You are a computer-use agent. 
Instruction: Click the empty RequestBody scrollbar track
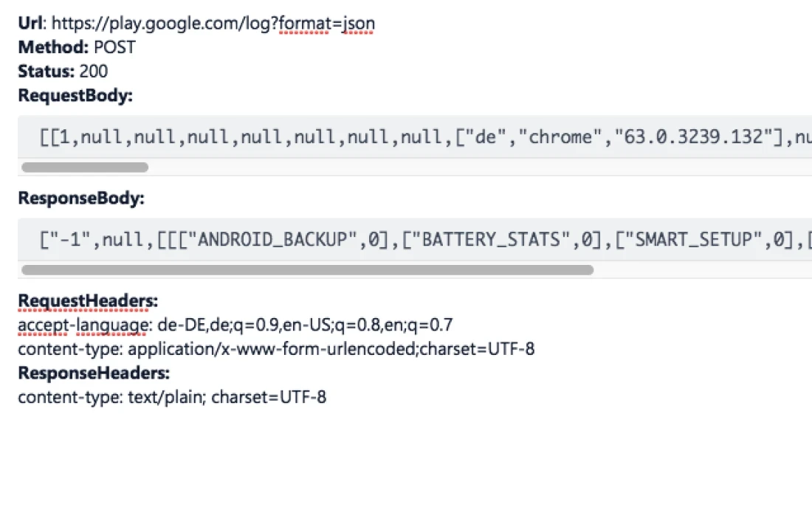point(480,168)
